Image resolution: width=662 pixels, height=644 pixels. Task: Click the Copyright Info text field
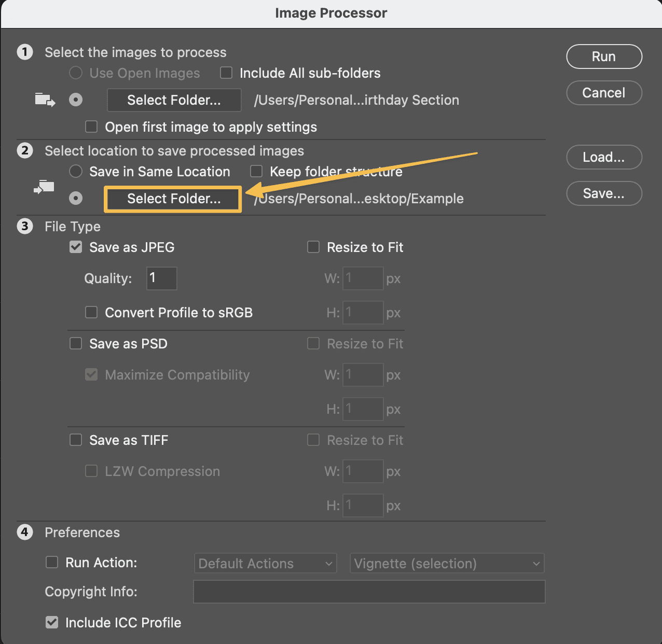tap(369, 592)
